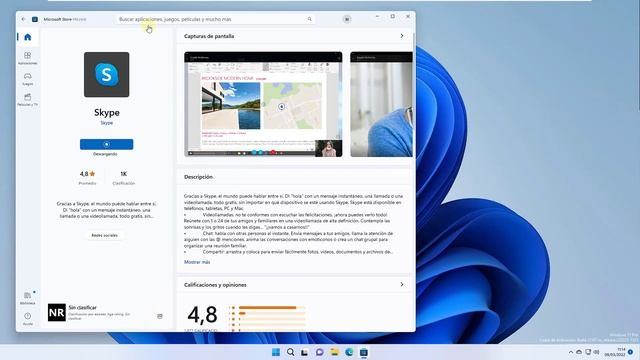Click the Redes sociales button
Image resolution: width=640 pixels, height=360 pixels.
[x=104, y=235]
